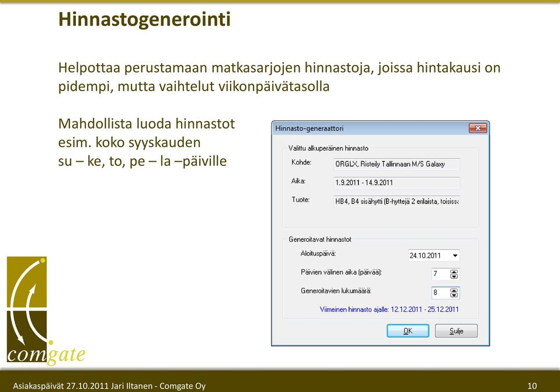Decrease Generoitavien lukumäärä spinner down

point(454,295)
